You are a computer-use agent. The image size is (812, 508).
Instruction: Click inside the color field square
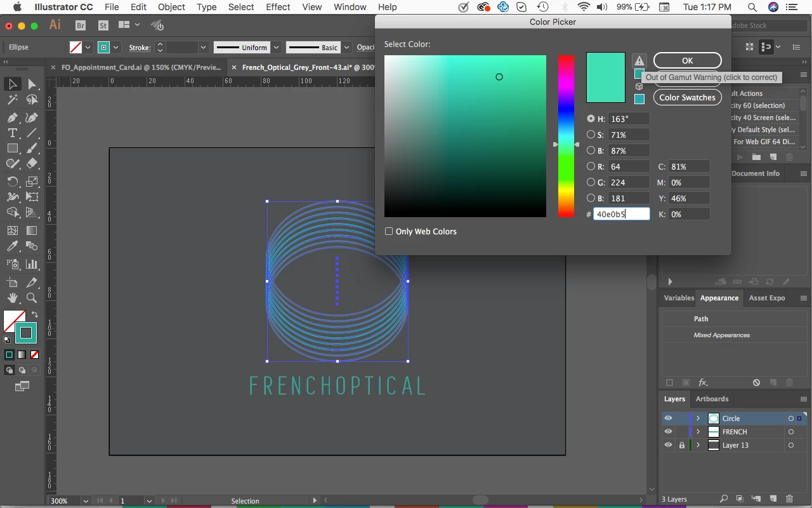click(x=465, y=136)
